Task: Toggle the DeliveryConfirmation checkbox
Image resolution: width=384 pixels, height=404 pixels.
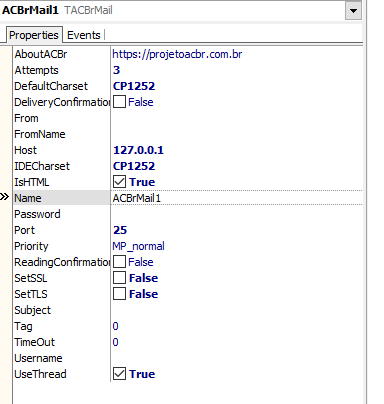Action: tap(119, 102)
